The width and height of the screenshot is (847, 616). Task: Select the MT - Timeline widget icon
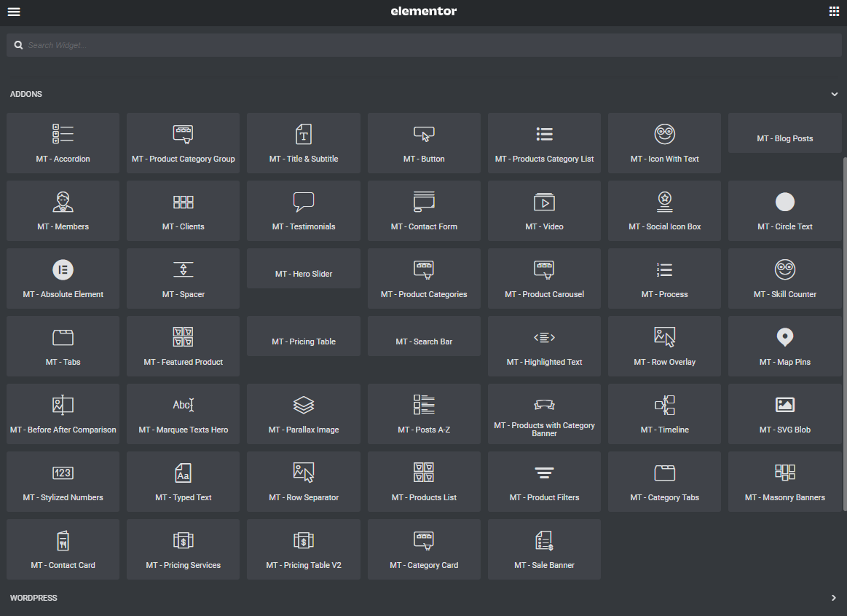(664, 405)
